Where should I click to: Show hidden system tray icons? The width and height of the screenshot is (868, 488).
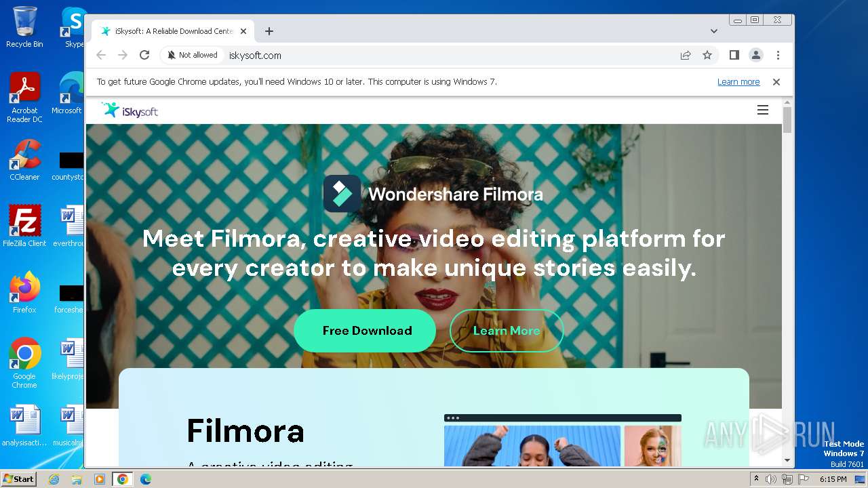756,479
